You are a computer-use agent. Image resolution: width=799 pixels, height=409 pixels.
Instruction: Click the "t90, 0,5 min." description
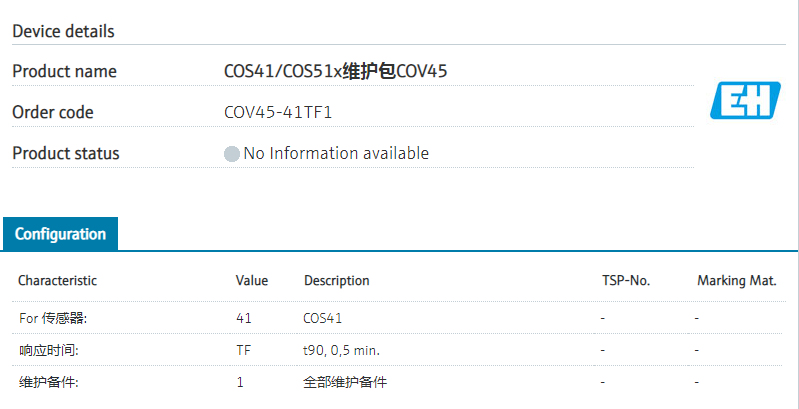[x=341, y=350]
